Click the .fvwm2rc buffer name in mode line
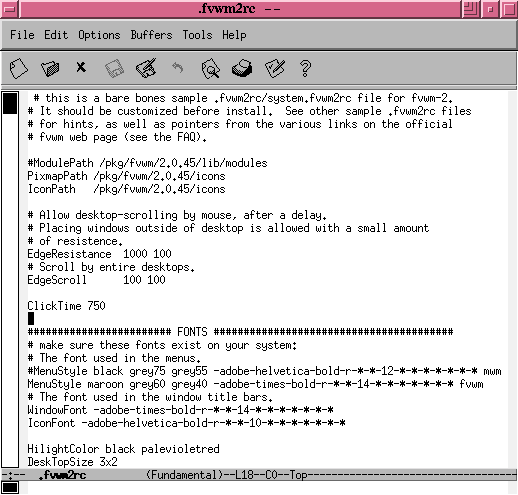Image resolution: width=518 pixels, height=495 pixels. (62, 475)
